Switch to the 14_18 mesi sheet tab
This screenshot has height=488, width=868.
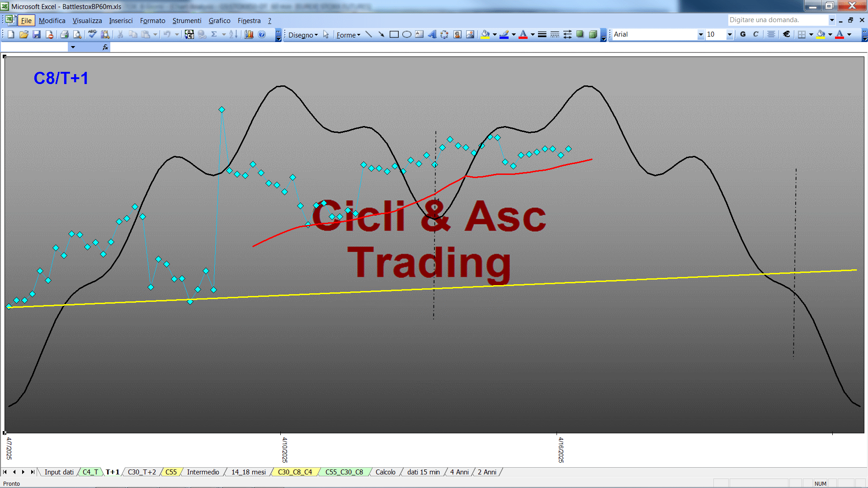point(248,472)
